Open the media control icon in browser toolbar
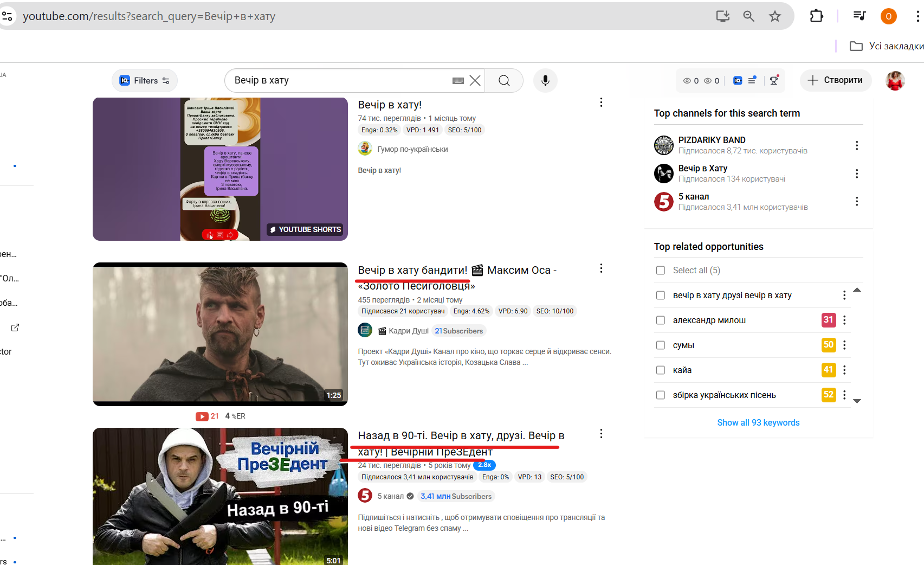Viewport: 924px width, 565px height. 860,16
